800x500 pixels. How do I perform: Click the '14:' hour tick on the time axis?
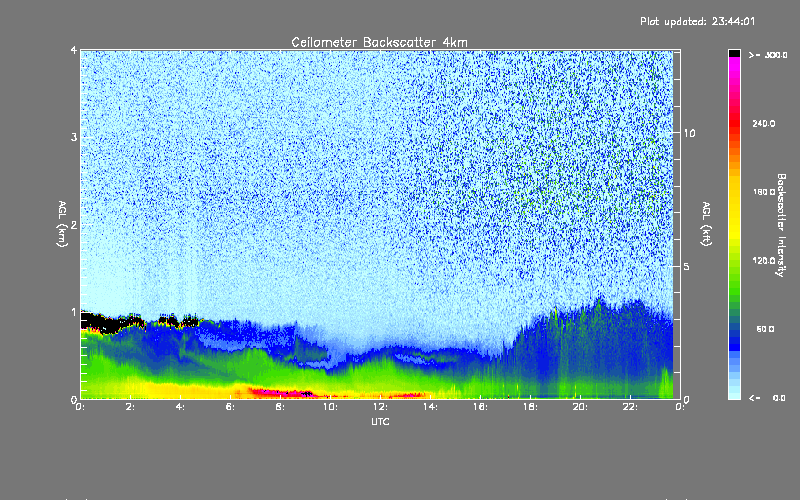(x=430, y=407)
